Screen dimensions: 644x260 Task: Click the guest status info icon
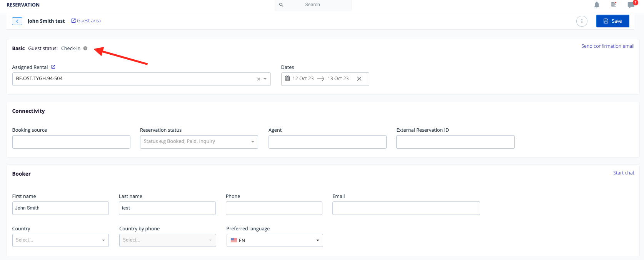pyautogui.click(x=85, y=49)
